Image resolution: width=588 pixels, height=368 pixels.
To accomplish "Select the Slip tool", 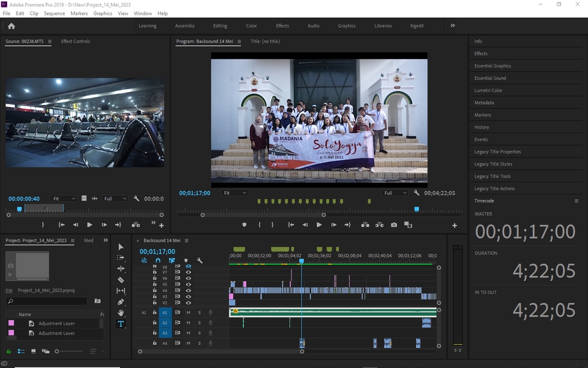I will (121, 291).
